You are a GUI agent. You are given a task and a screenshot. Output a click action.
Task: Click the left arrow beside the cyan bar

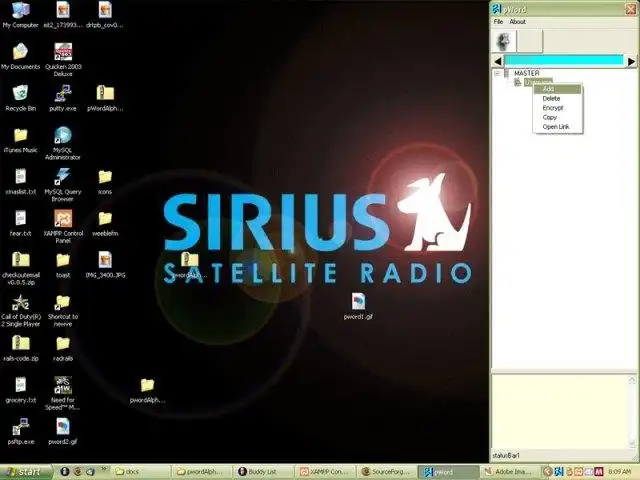(498, 62)
